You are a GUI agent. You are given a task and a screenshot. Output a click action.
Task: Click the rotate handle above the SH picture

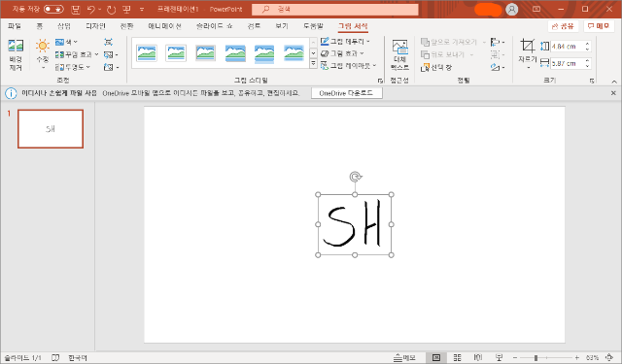355,177
